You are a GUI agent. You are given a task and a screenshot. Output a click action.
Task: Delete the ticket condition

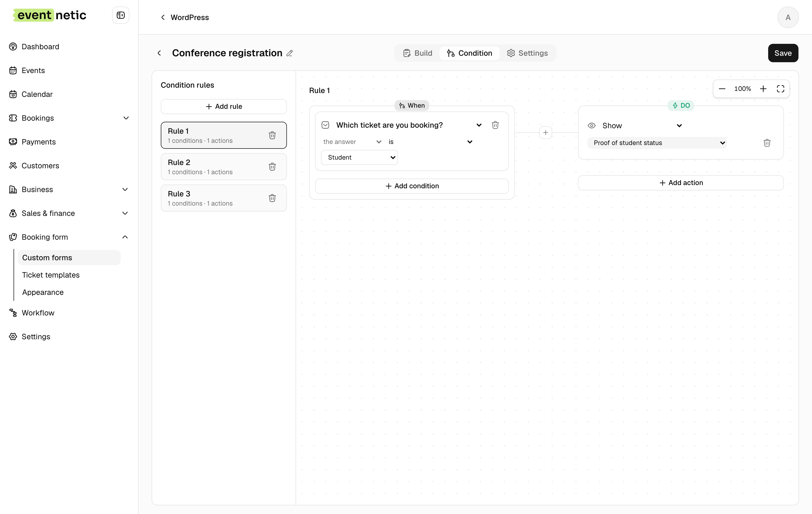tap(495, 125)
